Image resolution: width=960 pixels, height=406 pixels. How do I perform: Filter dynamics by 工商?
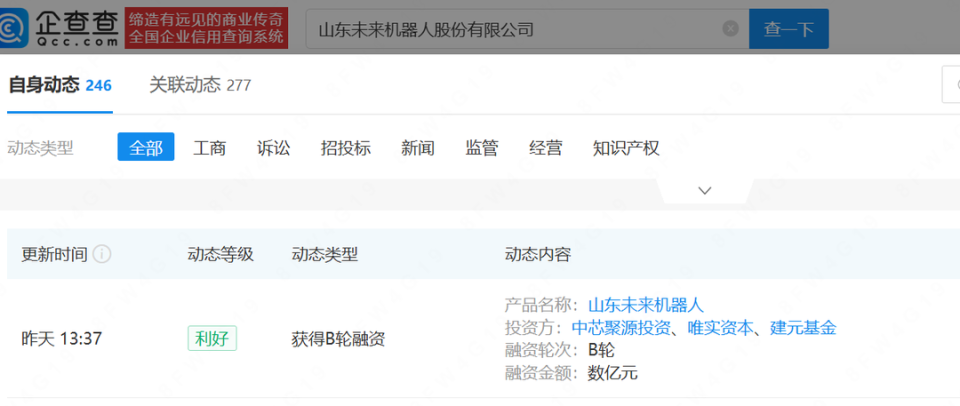210,148
